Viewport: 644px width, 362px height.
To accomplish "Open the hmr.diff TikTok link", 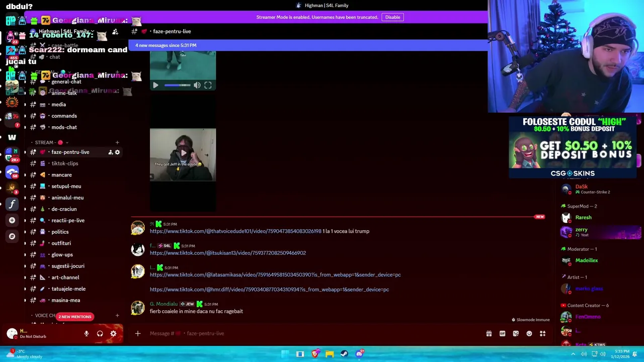I will pos(269,290).
